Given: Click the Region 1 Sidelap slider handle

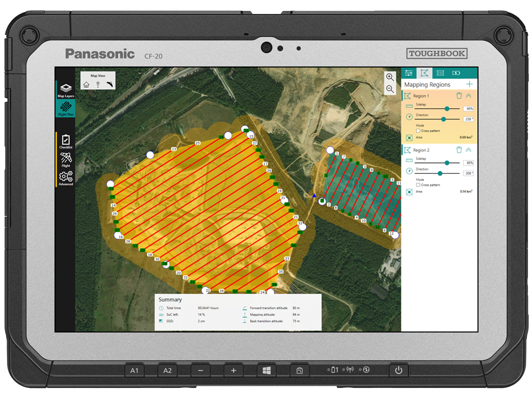Looking at the screenshot, I should pos(446,108).
